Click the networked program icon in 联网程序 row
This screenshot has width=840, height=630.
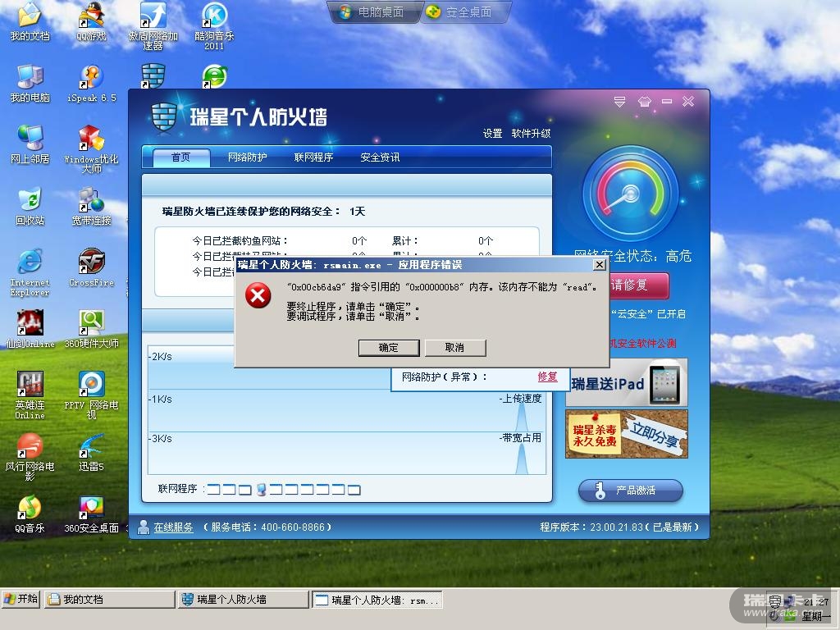262,489
